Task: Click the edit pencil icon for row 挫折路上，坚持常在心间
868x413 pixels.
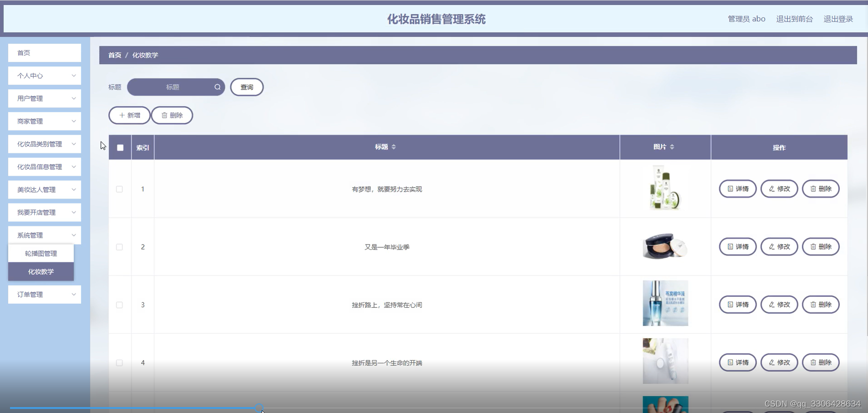Action: (772, 304)
